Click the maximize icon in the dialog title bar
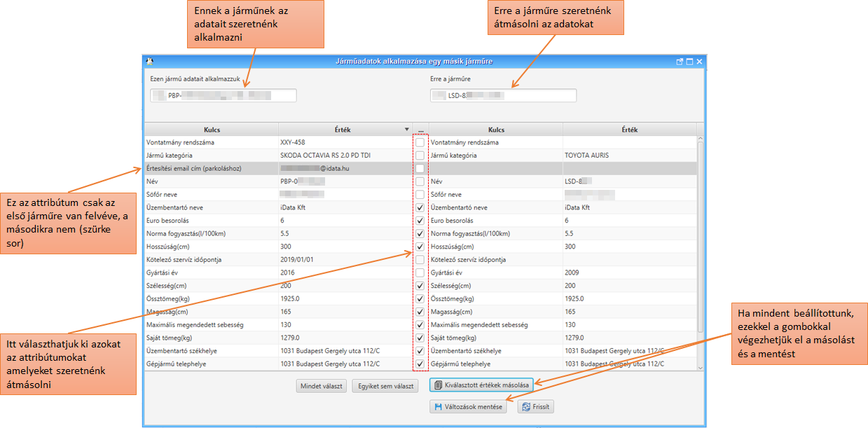Viewport: 868px width, 428px height. (689, 62)
